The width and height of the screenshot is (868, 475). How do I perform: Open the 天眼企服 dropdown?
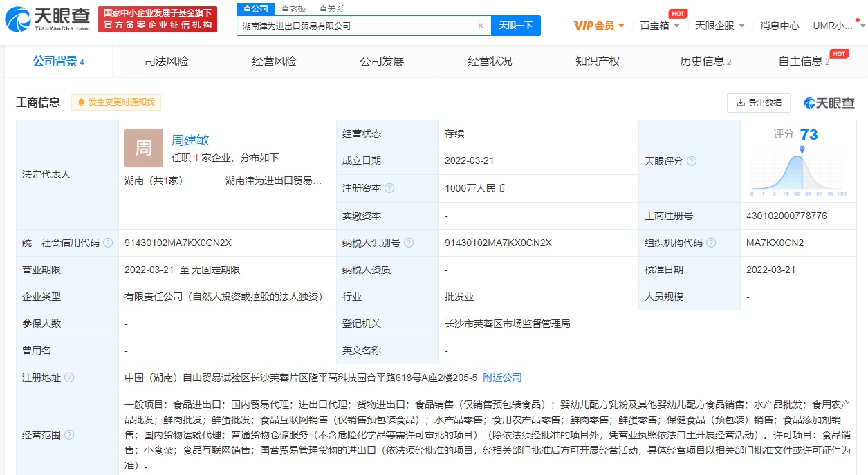point(719,26)
